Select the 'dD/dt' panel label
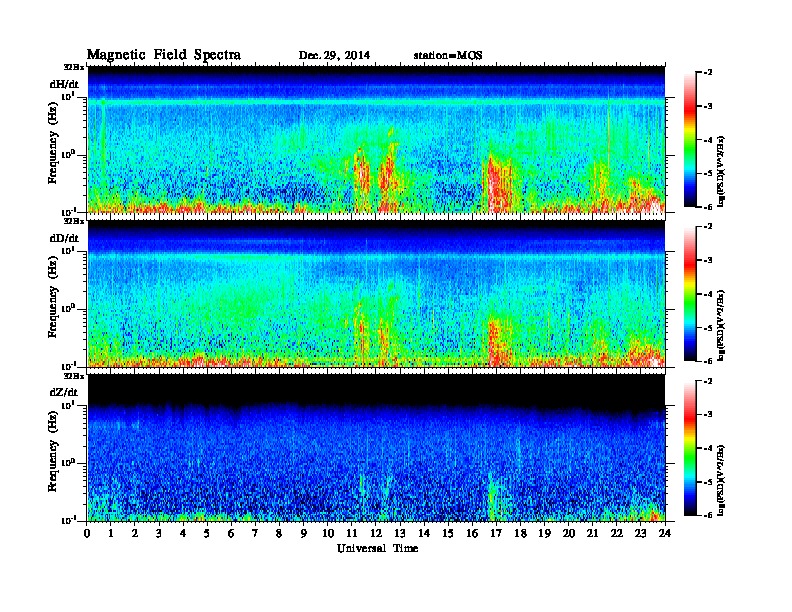Viewport: 792px width, 612px height. pyautogui.click(x=64, y=238)
